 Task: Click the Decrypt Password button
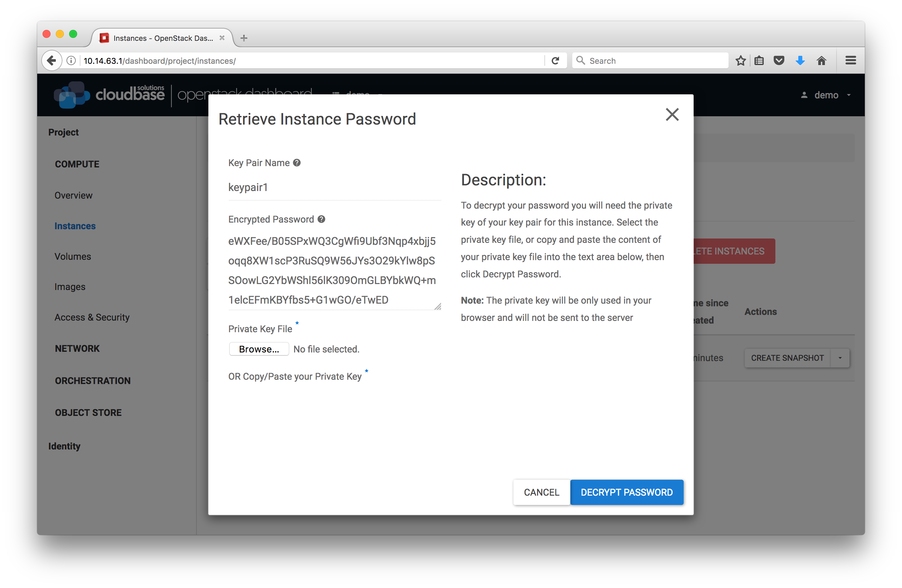coord(627,493)
